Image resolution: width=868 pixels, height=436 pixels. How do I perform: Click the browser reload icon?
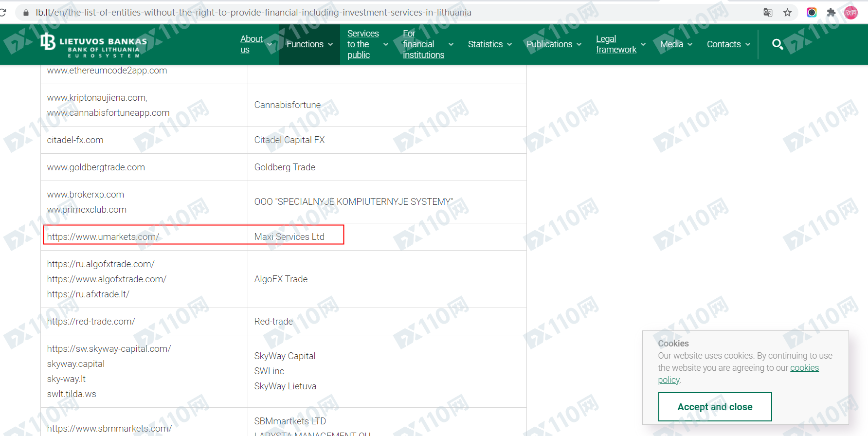3,12
